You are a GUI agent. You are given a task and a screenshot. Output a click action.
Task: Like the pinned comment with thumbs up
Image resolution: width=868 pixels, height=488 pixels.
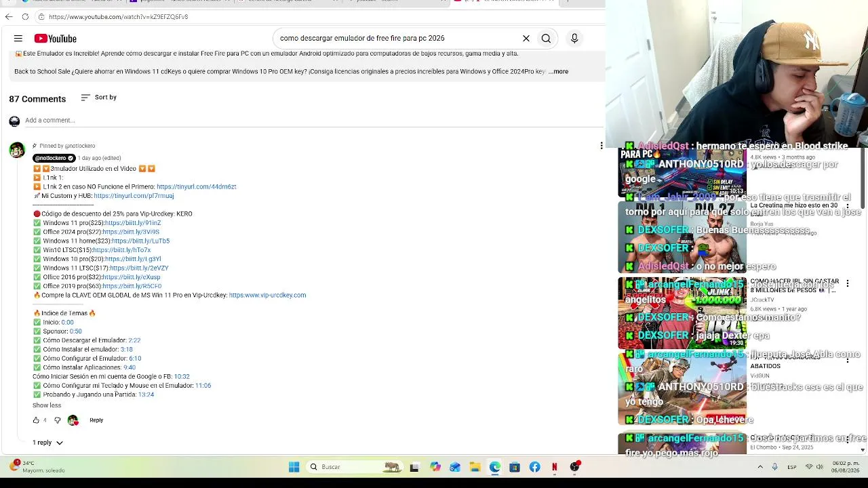pyautogui.click(x=36, y=420)
